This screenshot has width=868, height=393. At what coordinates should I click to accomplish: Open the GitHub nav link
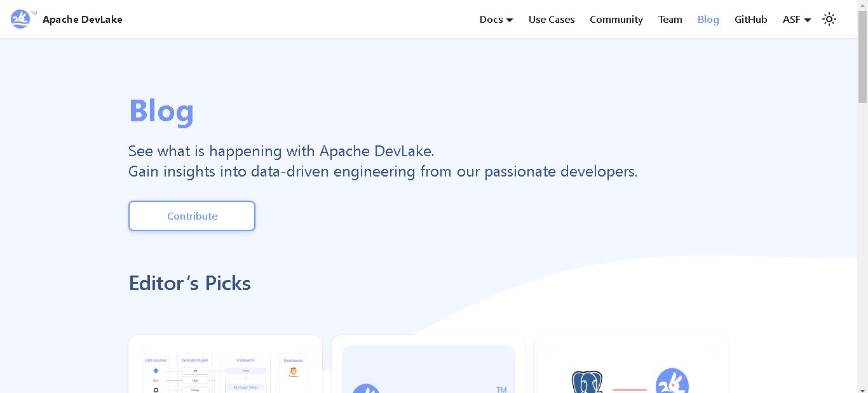(751, 20)
